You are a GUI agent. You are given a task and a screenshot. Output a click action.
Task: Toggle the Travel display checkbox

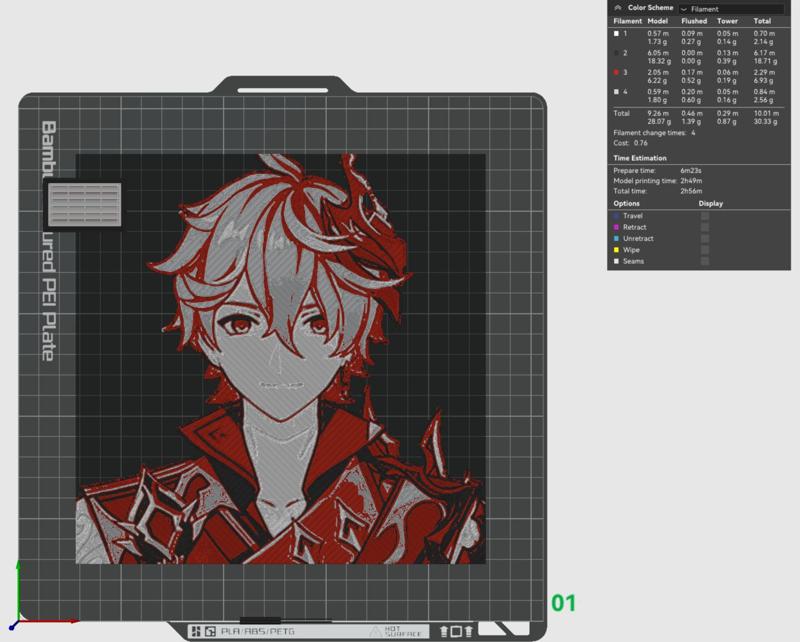click(705, 216)
